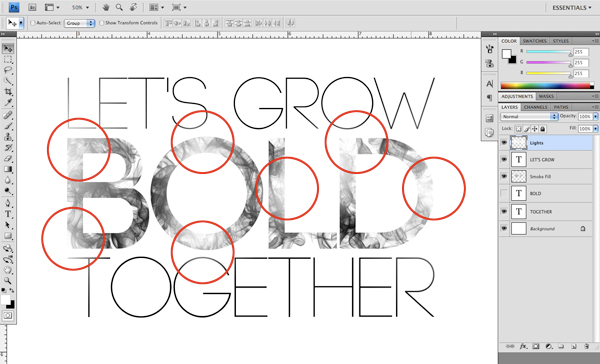Open the Normal blend mode dropdown
The width and height of the screenshot is (600, 364).
click(529, 116)
